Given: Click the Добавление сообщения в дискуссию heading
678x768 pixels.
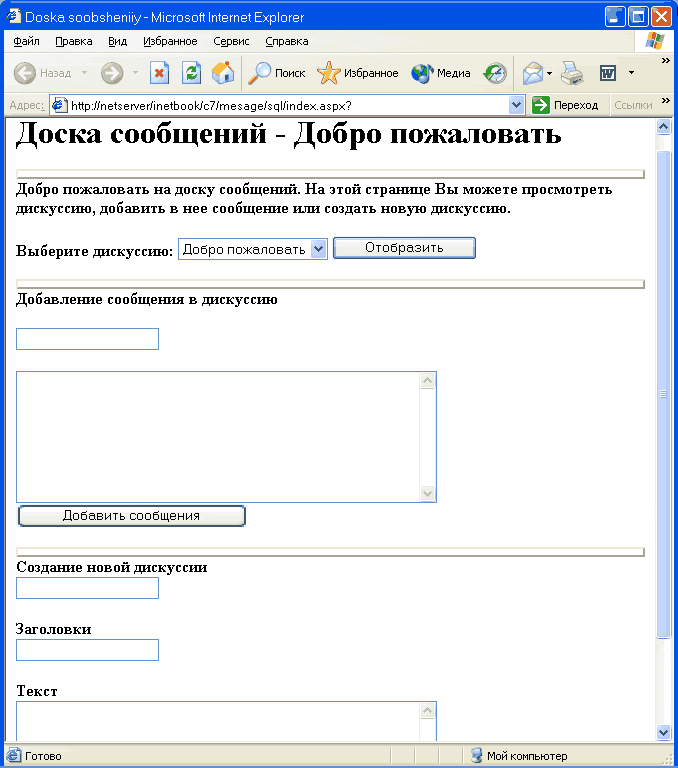Looking at the screenshot, I should 147,299.
